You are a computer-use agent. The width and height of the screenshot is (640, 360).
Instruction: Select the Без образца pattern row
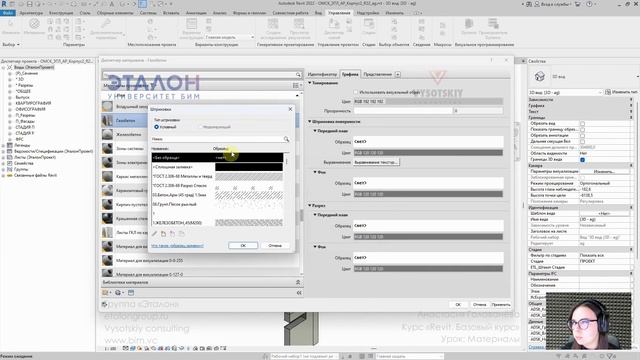coord(217,158)
